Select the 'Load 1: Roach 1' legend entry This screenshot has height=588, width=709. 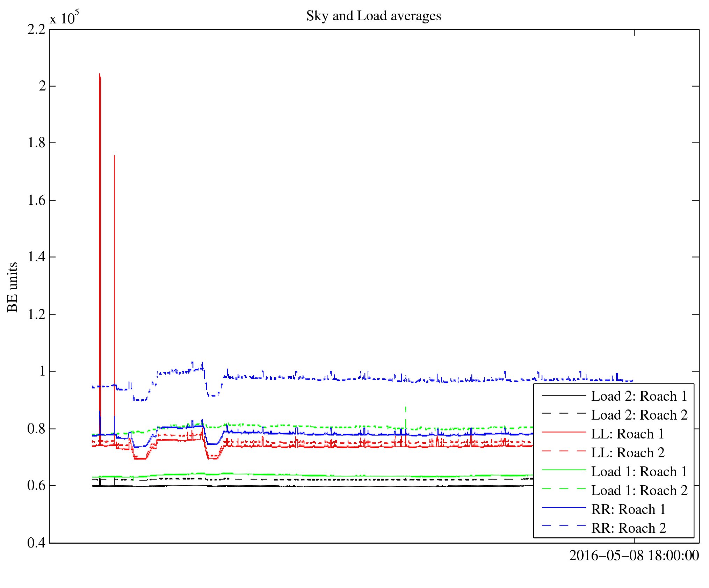pos(639,472)
